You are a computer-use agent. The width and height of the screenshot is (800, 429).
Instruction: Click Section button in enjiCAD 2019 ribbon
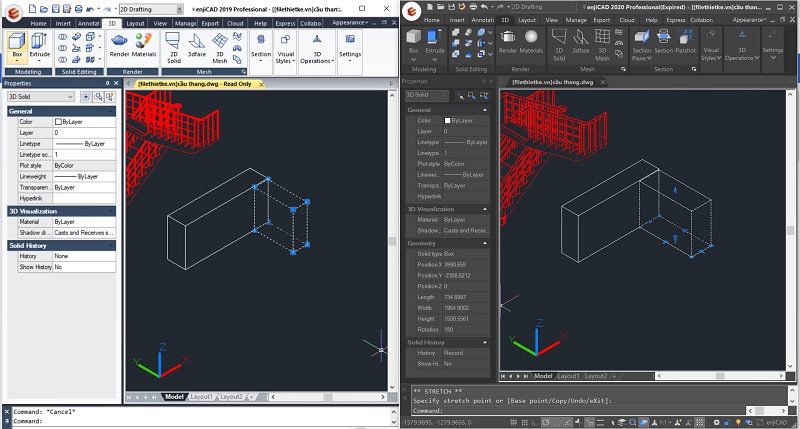(x=261, y=47)
